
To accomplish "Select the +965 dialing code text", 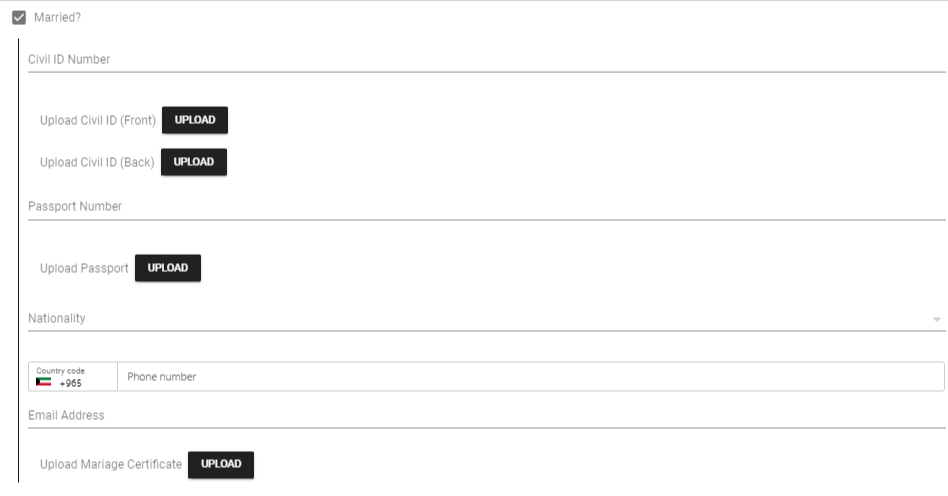I will tap(70, 383).
